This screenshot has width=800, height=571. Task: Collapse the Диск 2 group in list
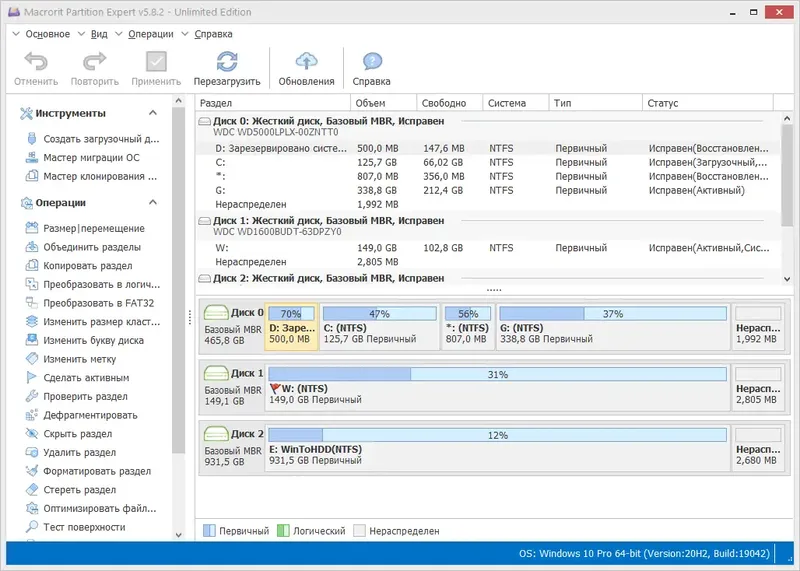point(204,279)
